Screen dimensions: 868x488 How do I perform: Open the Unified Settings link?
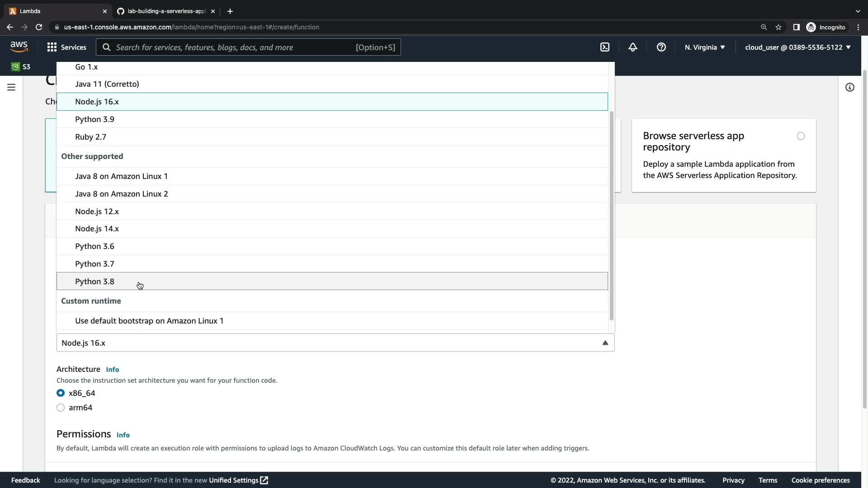(x=238, y=480)
